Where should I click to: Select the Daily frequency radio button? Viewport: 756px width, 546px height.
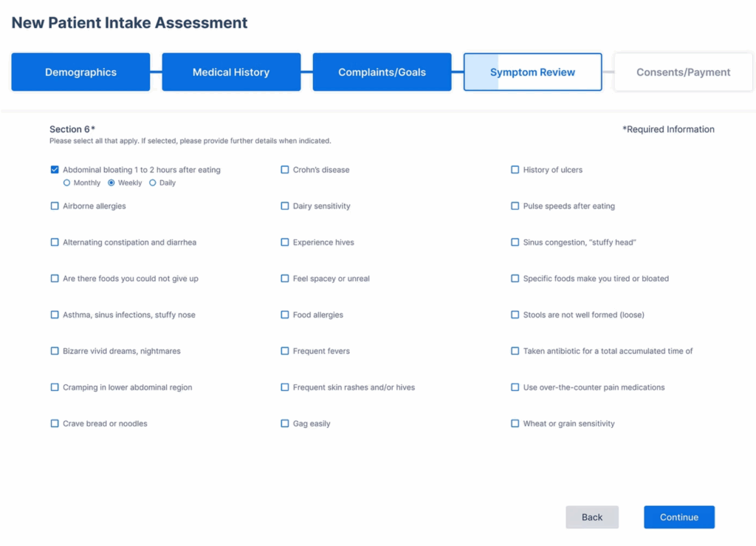(x=153, y=182)
